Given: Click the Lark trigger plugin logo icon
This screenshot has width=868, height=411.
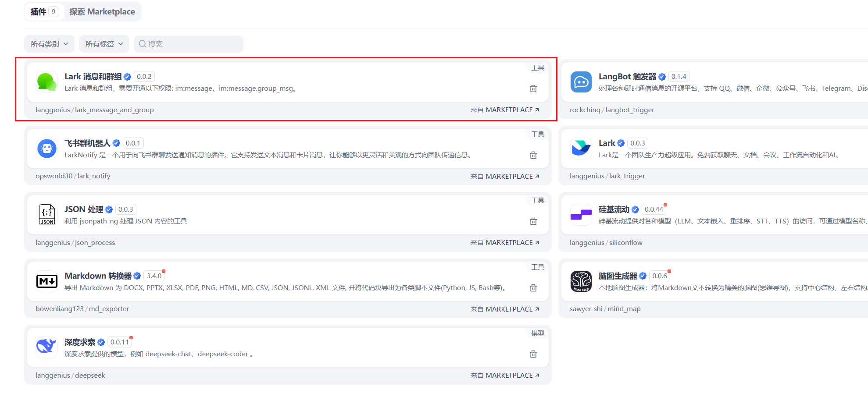Looking at the screenshot, I should coord(581,149).
